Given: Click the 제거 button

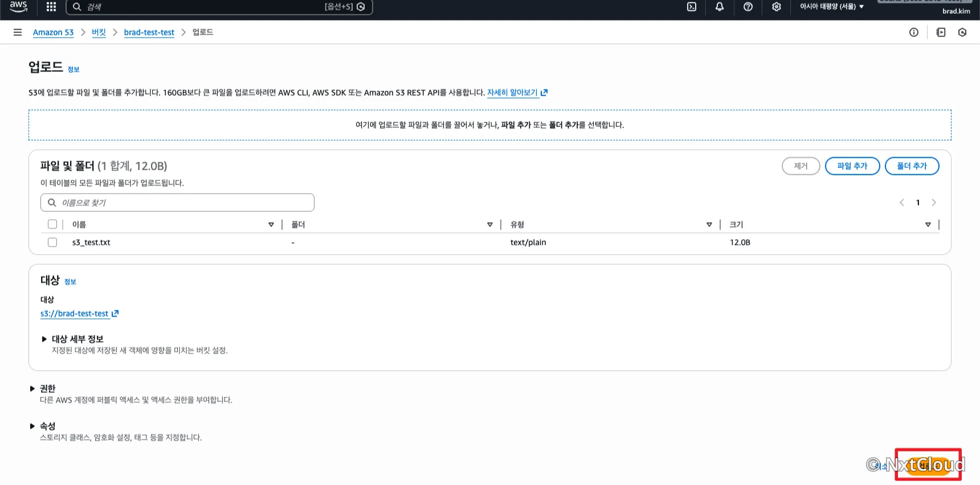Looking at the screenshot, I should (x=801, y=166).
